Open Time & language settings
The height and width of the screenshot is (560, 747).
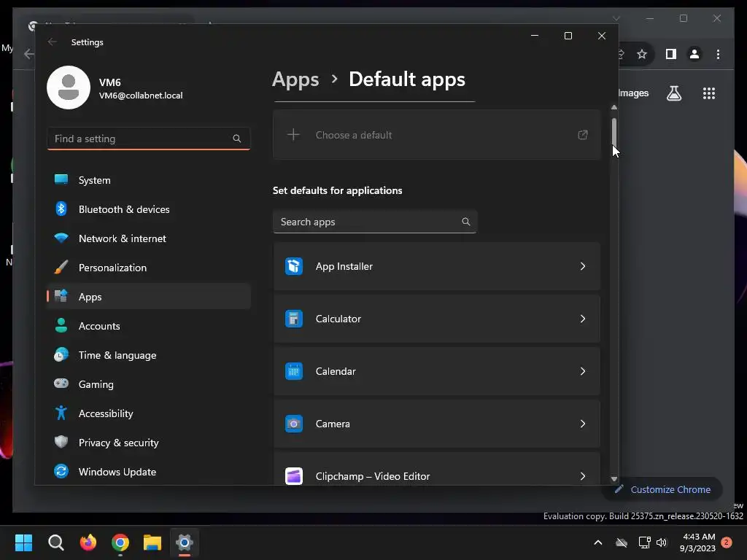149,355
